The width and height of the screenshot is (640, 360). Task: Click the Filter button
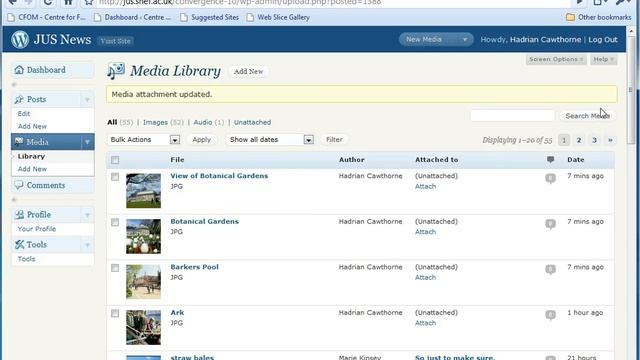coord(334,140)
